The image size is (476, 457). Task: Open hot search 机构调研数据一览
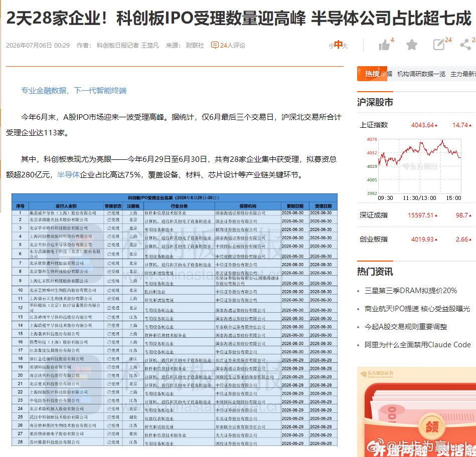[x=421, y=74]
